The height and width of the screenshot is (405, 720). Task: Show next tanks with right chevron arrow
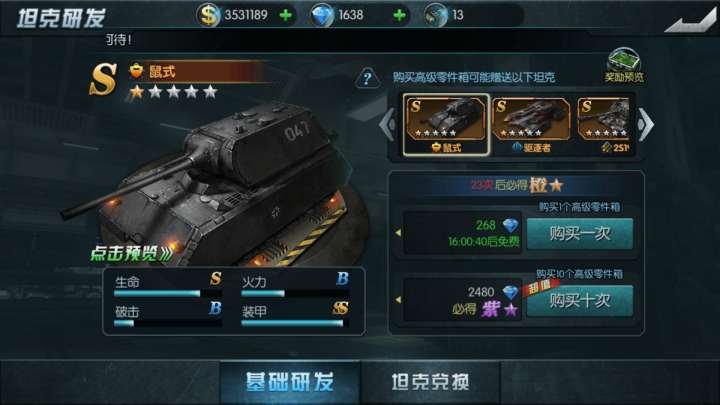coord(645,124)
